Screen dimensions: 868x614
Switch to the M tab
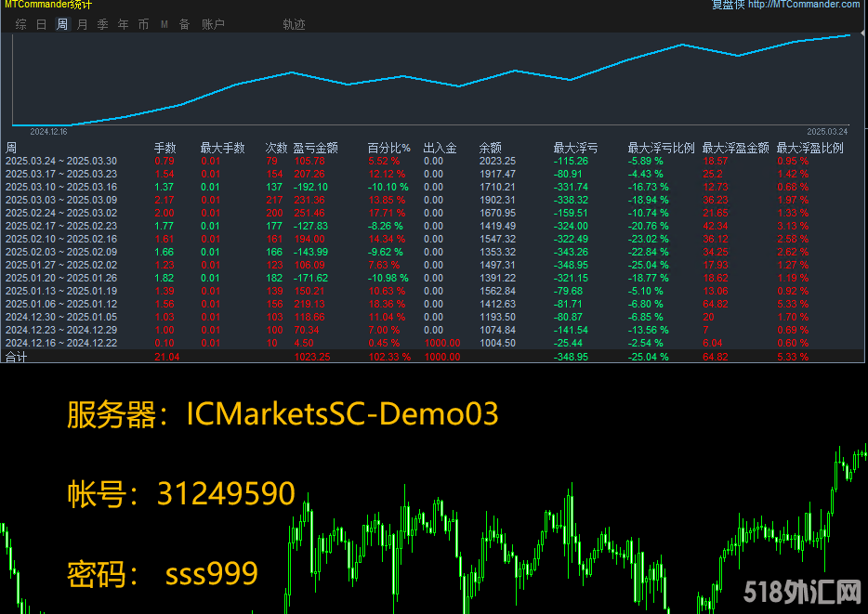(x=164, y=24)
